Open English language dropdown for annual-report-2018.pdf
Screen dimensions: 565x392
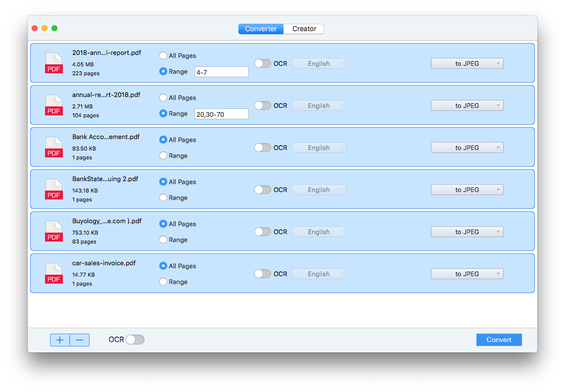(x=319, y=105)
